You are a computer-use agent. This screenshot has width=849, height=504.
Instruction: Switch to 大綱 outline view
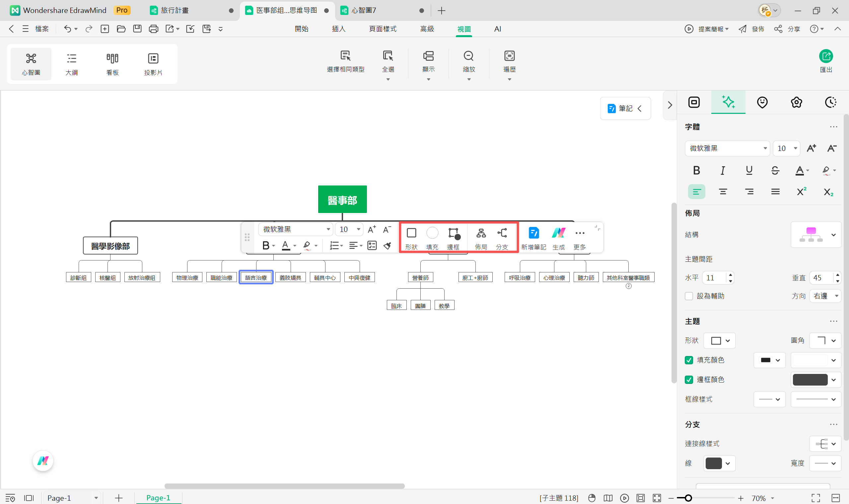[x=72, y=64]
